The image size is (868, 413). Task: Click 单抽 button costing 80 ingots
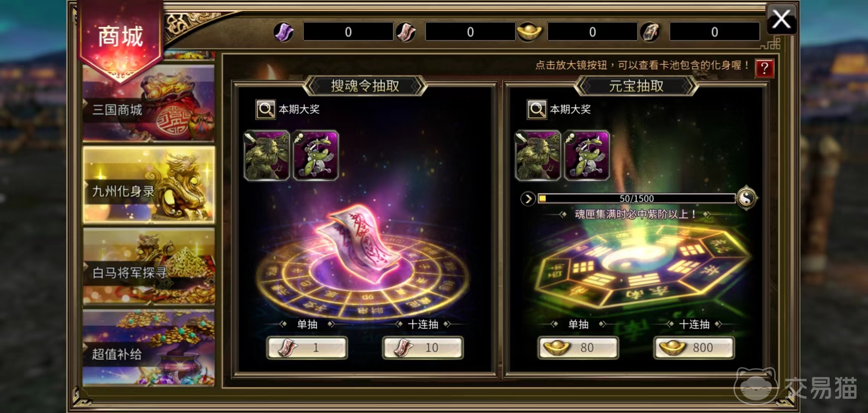[x=578, y=348]
